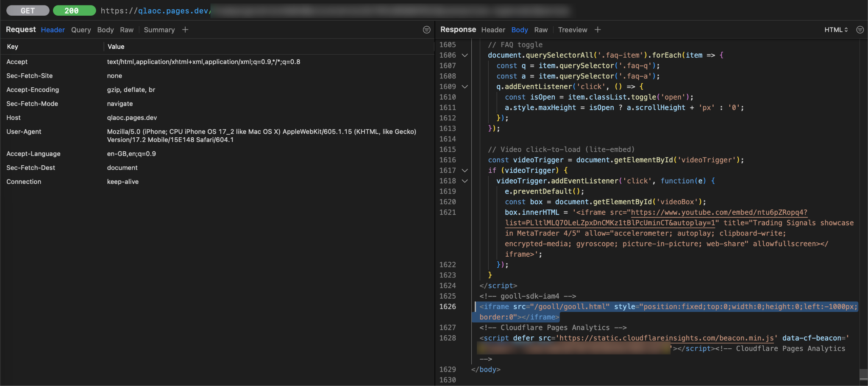Select the Host header key
This screenshot has width=868, height=386.
pos(14,118)
